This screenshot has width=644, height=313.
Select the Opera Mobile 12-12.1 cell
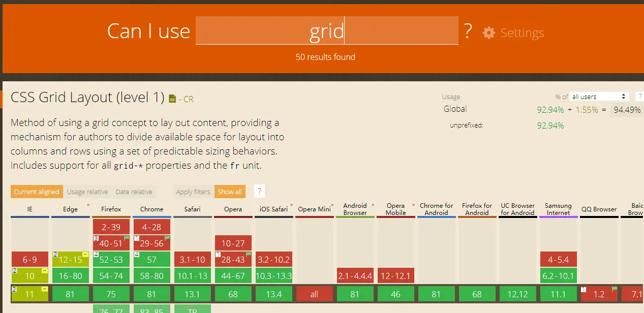point(396,275)
